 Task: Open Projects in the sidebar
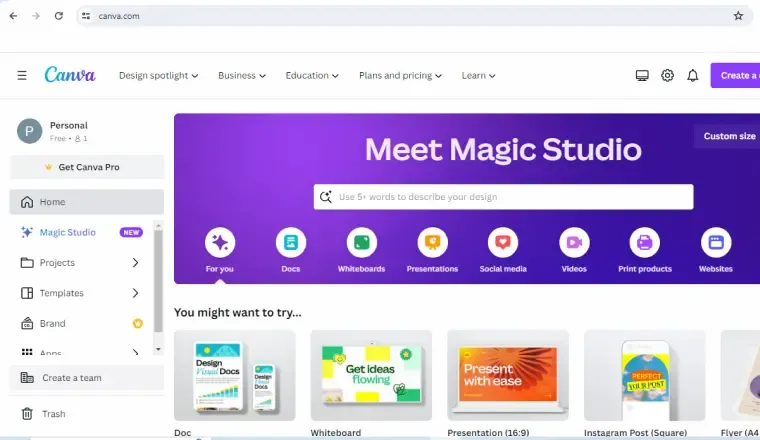(57, 263)
